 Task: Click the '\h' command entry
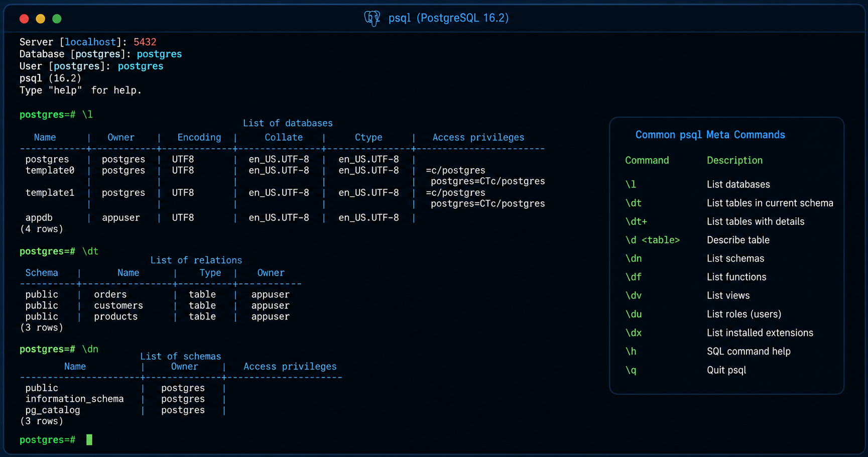click(x=631, y=352)
